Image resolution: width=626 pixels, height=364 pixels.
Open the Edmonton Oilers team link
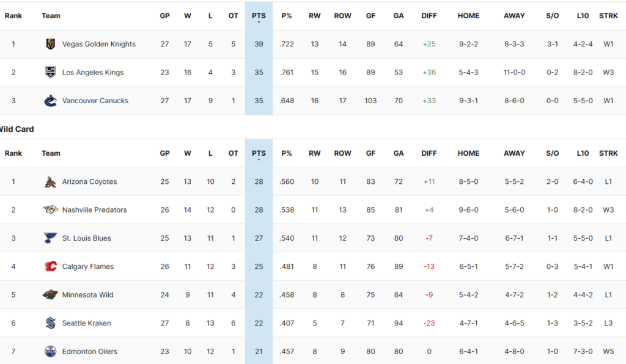[89, 351]
